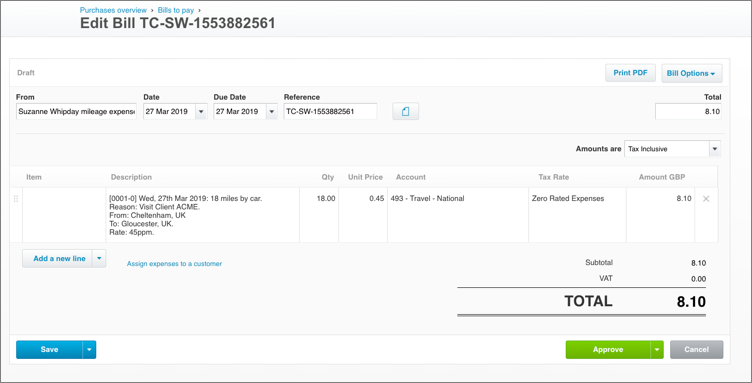Cancel editing the bill
752x383 pixels.
coord(696,349)
